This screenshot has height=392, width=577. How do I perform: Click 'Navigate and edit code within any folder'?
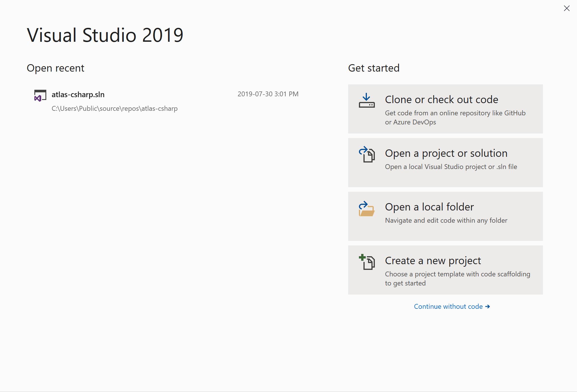[x=446, y=220]
